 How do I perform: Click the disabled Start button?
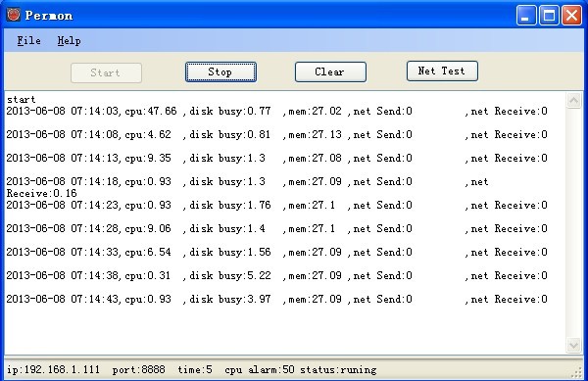point(106,72)
